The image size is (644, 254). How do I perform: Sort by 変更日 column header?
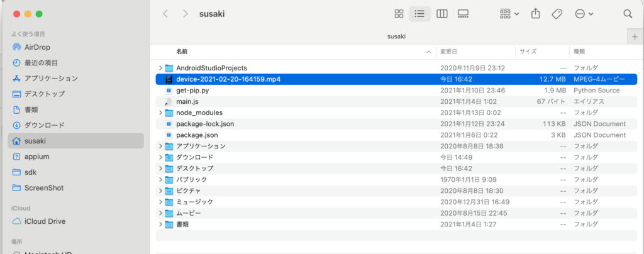tap(448, 52)
